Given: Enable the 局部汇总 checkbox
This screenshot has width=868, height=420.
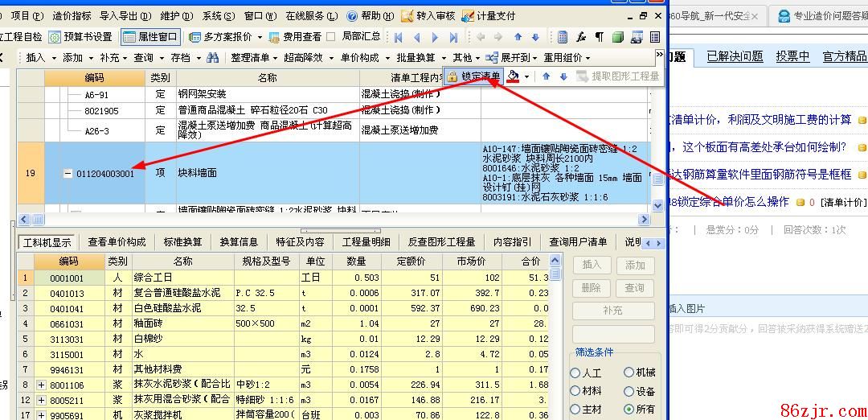Looking at the screenshot, I should coord(334,36).
